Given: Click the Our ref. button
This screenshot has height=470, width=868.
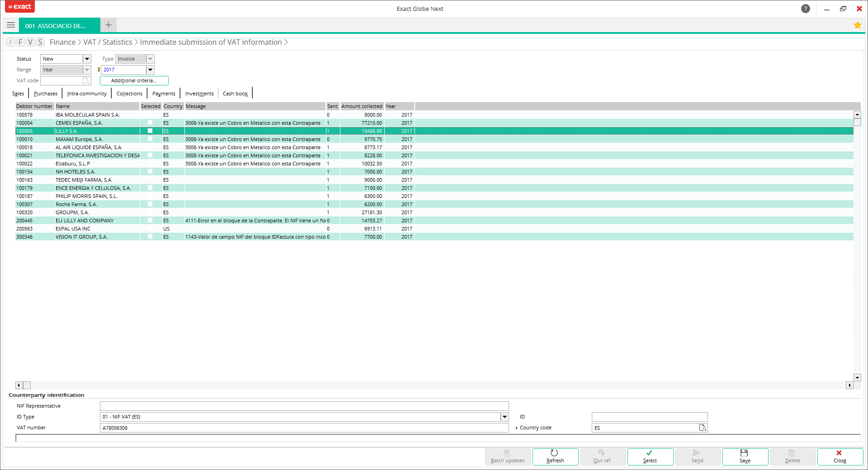Looking at the screenshot, I should coord(603,456).
